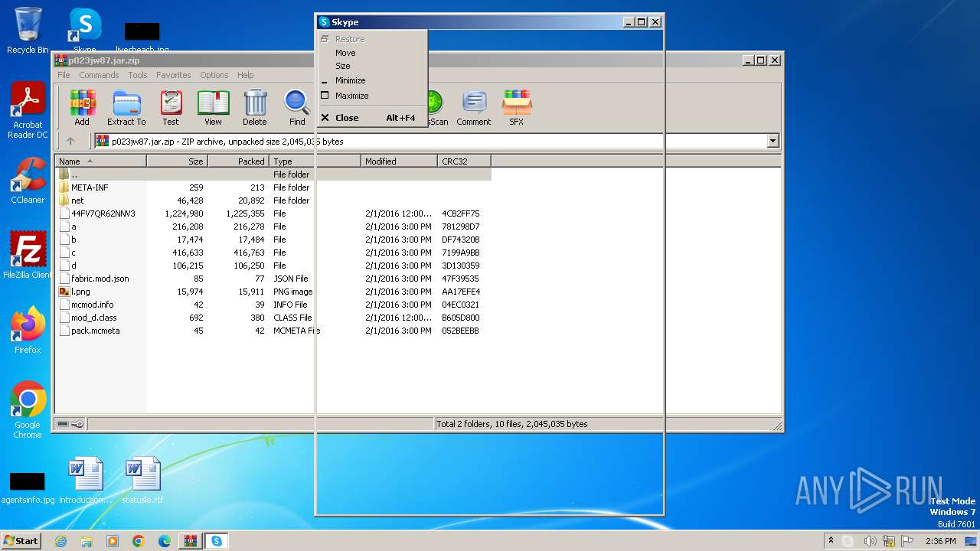The width and height of the screenshot is (980, 551).
Task: Click the Extract To toolbar icon
Action: tap(126, 107)
